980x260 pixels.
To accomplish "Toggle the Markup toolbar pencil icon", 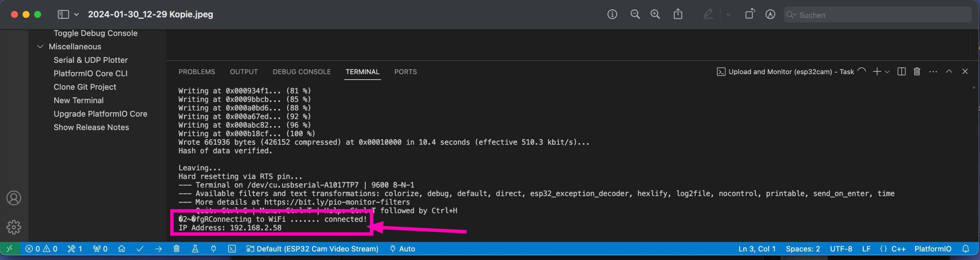I will point(708,15).
